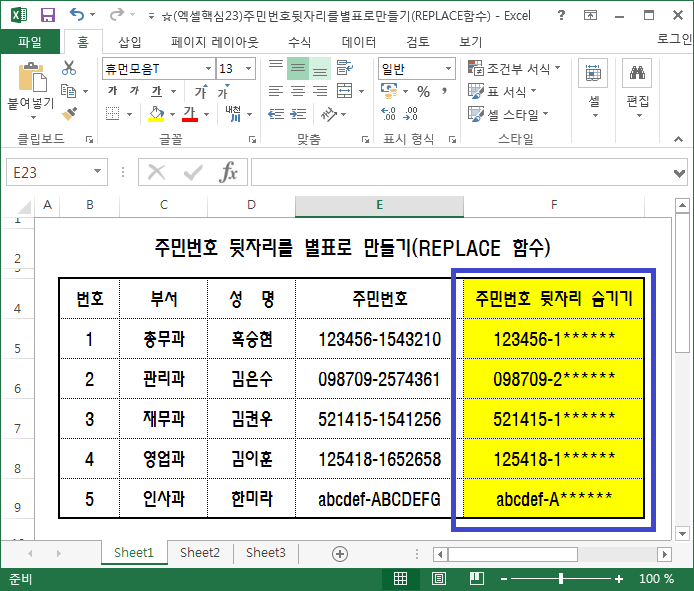The width and height of the screenshot is (694, 591).
Task: Open the 페이지 레이아웃 tab
Action: 215,42
